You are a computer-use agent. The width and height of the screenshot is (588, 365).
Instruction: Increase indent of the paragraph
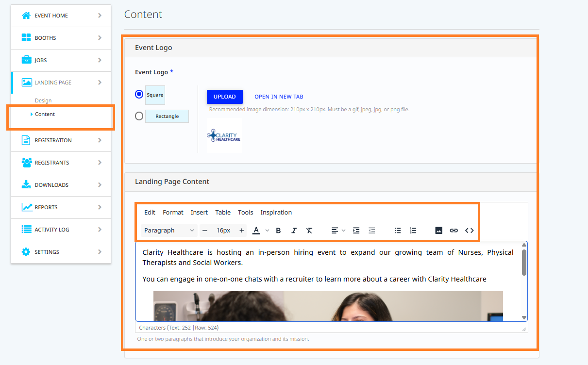(356, 231)
